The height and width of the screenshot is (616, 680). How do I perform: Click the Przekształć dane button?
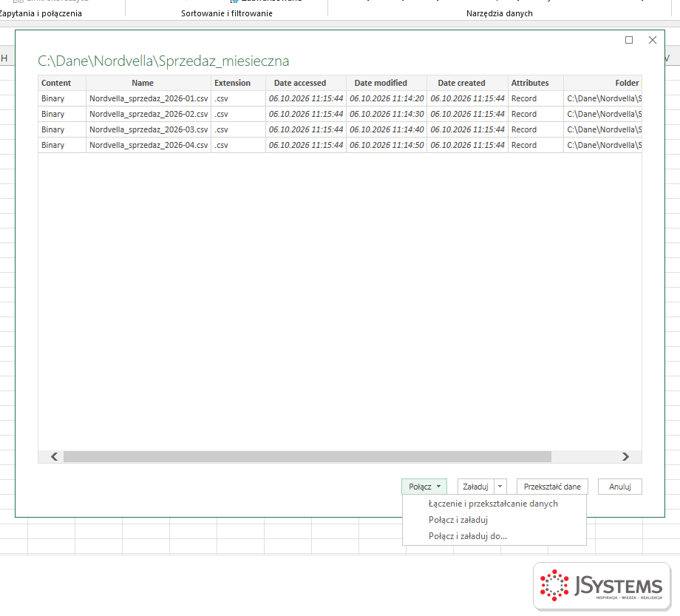[552, 487]
